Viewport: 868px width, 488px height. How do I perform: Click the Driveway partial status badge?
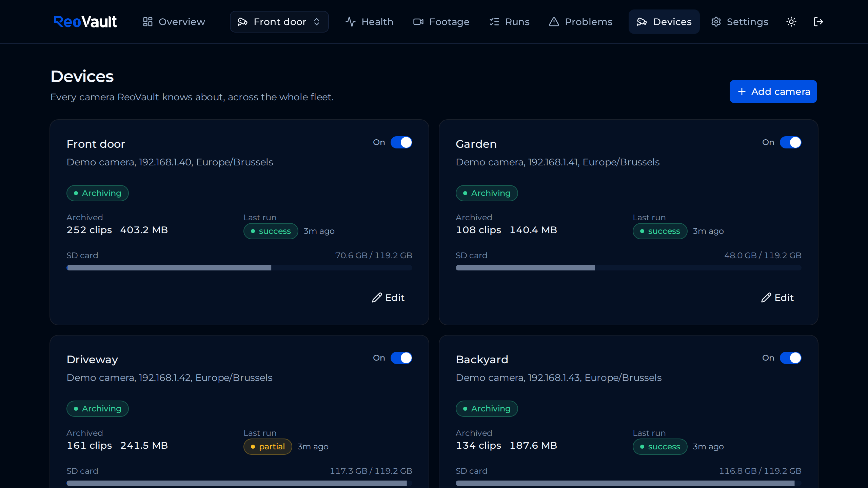click(x=268, y=447)
